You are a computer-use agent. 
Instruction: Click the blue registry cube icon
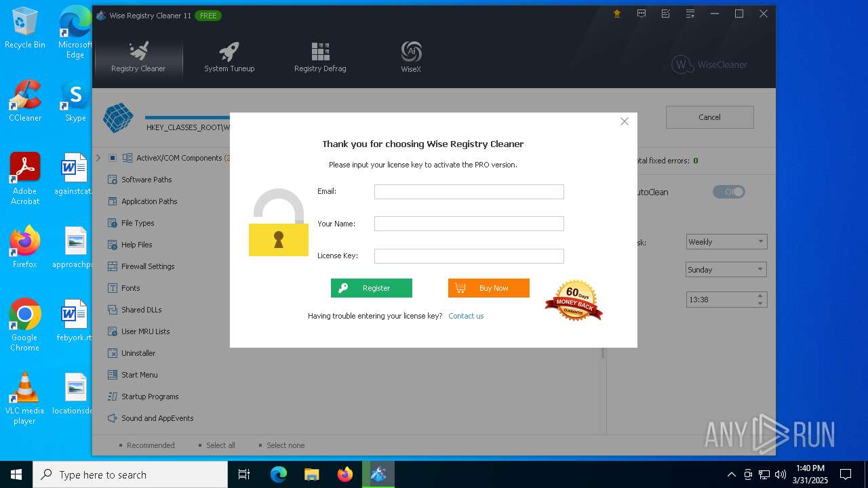(x=118, y=118)
